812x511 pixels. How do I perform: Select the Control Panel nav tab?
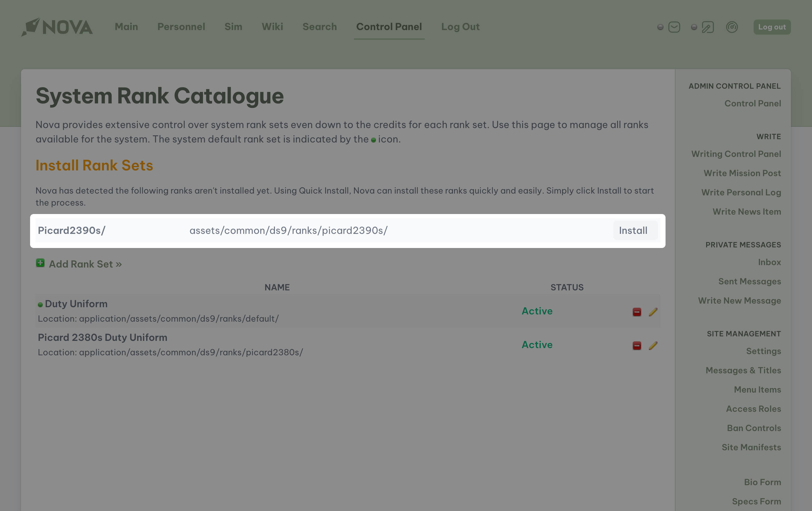coord(389,27)
